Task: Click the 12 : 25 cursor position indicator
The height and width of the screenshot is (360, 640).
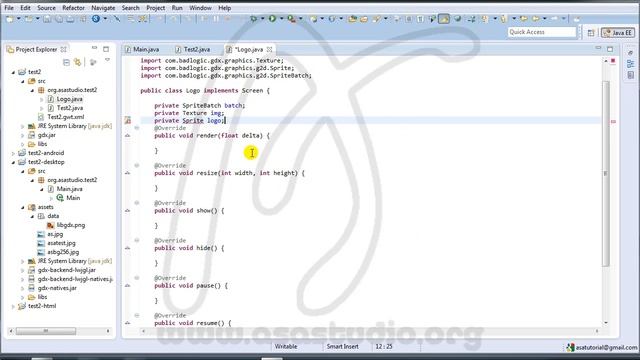Action: (384, 347)
